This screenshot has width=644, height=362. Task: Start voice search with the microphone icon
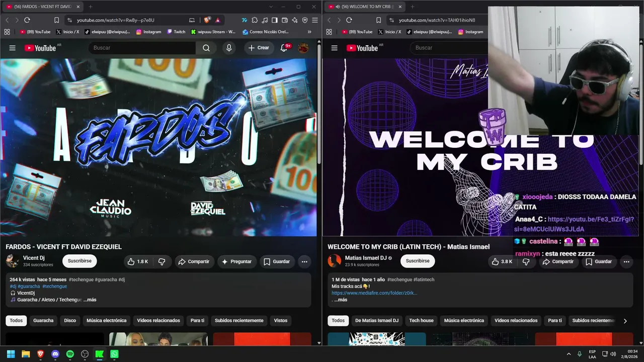click(229, 48)
